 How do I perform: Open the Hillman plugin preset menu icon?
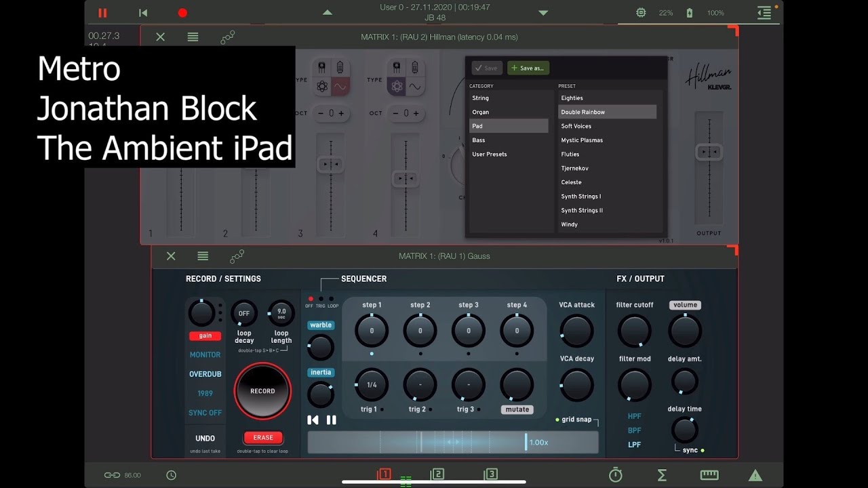pyautogui.click(x=193, y=37)
